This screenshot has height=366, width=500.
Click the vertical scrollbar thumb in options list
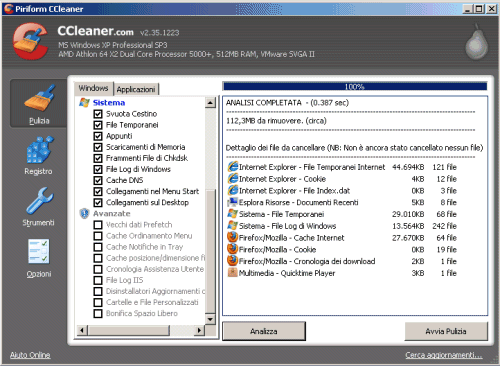[210, 251]
